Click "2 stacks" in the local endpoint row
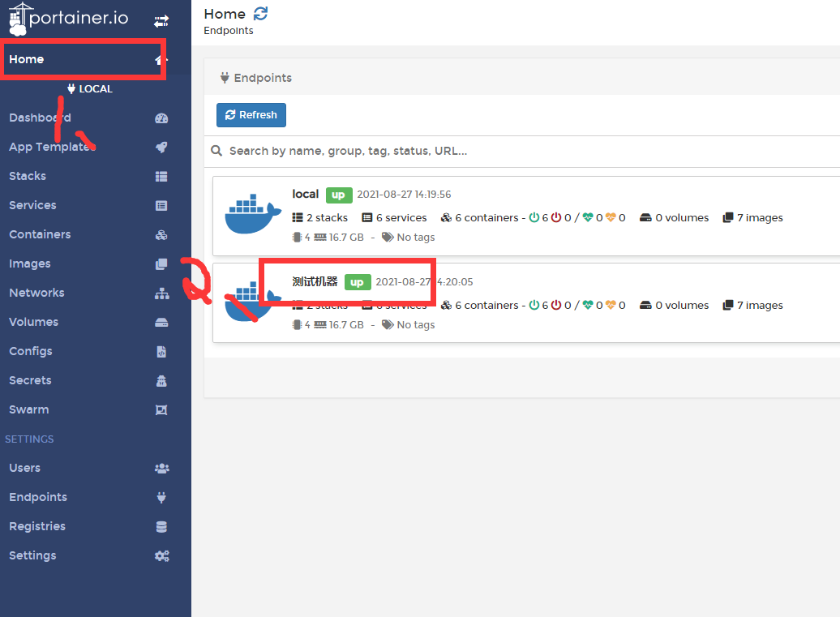The width and height of the screenshot is (840, 617). [x=319, y=217]
